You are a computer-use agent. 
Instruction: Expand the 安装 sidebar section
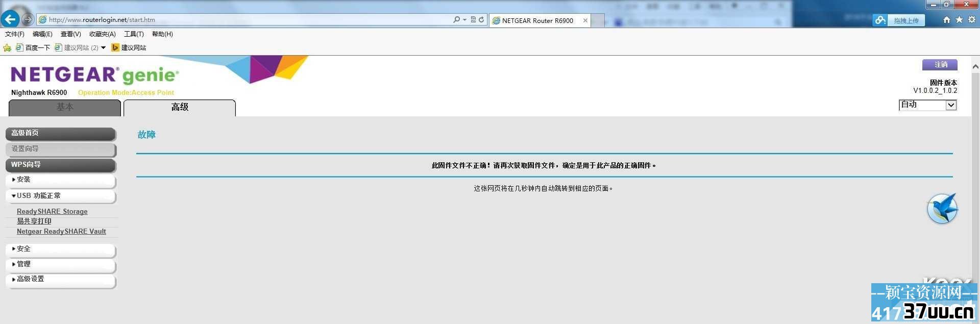[x=61, y=180]
